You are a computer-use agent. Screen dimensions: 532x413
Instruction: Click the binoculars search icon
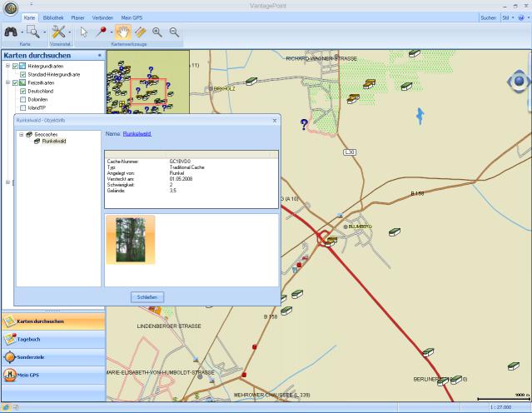[x=12, y=32]
